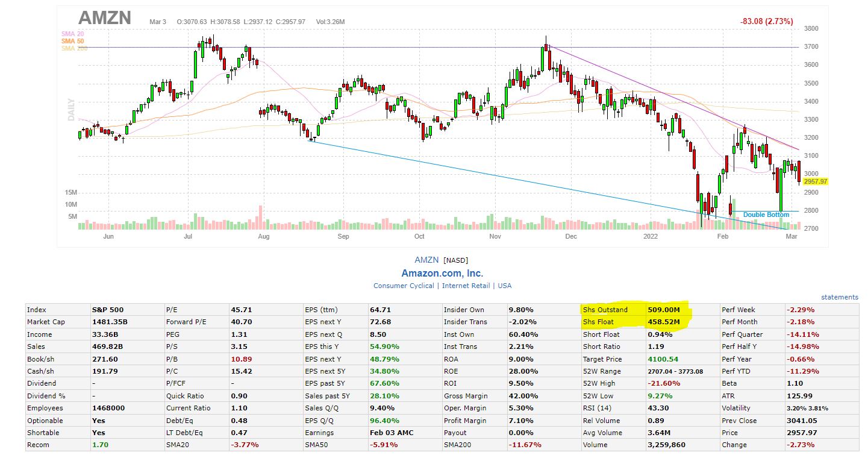The width and height of the screenshot is (868, 461).
Task: Click the Income value 33.36B
Action: click(x=105, y=334)
